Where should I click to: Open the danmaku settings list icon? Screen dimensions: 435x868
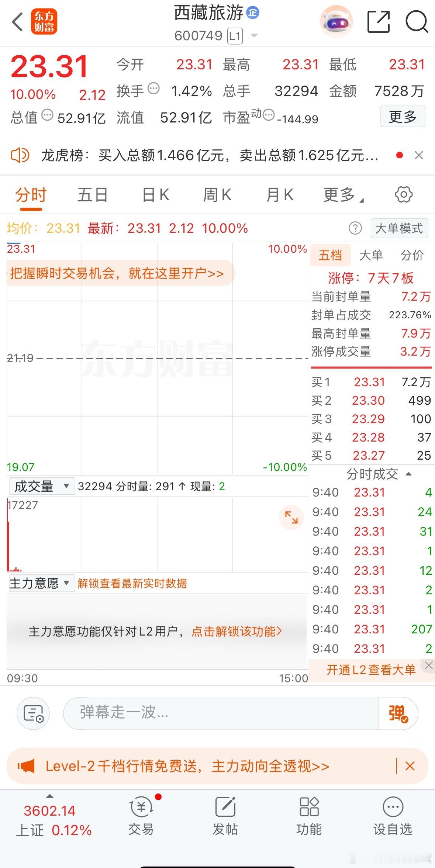[33, 713]
